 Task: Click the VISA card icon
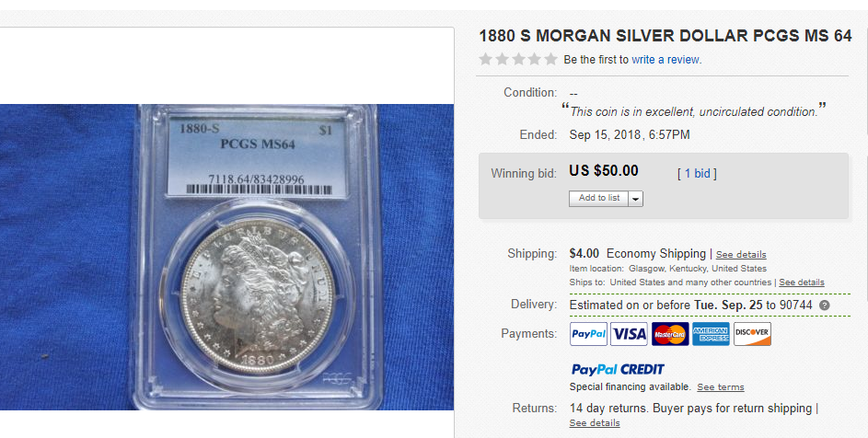pyautogui.click(x=629, y=334)
